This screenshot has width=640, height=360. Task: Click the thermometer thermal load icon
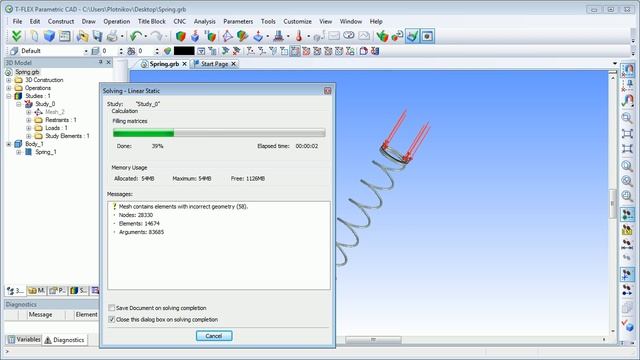pos(299,36)
